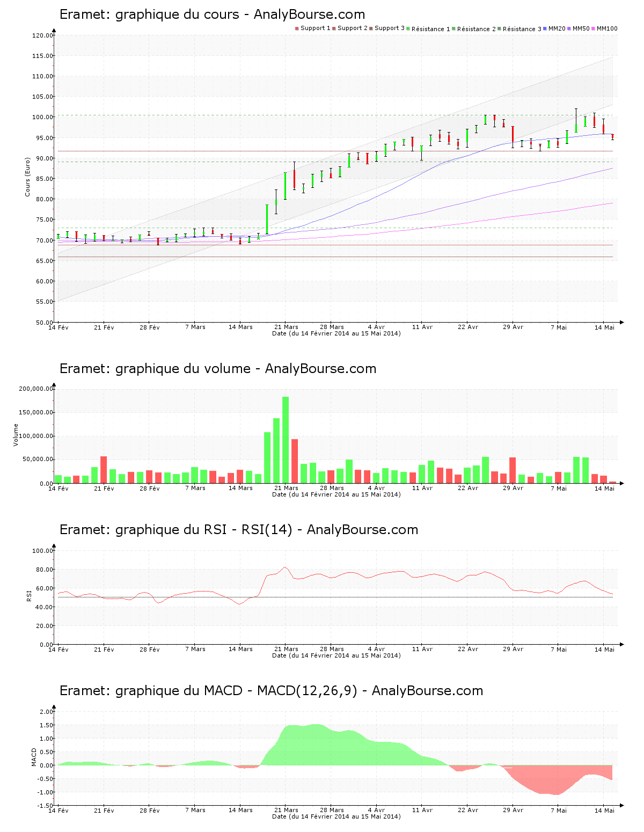
Task: Click the 'MACD' vertical axis label
Action: click(x=34, y=757)
